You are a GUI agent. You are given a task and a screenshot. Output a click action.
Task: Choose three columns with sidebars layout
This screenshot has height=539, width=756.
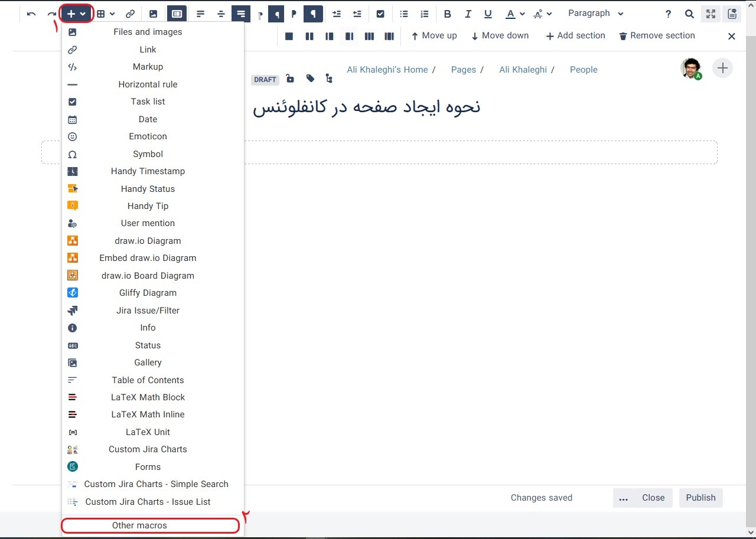[x=389, y=36]
